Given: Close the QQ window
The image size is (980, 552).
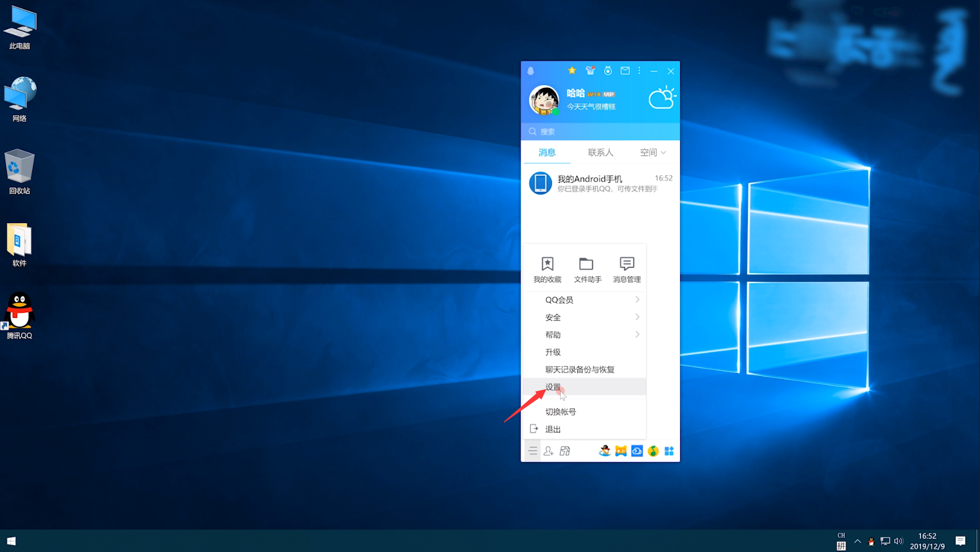Looking at the screenshot, I should 670,71.
